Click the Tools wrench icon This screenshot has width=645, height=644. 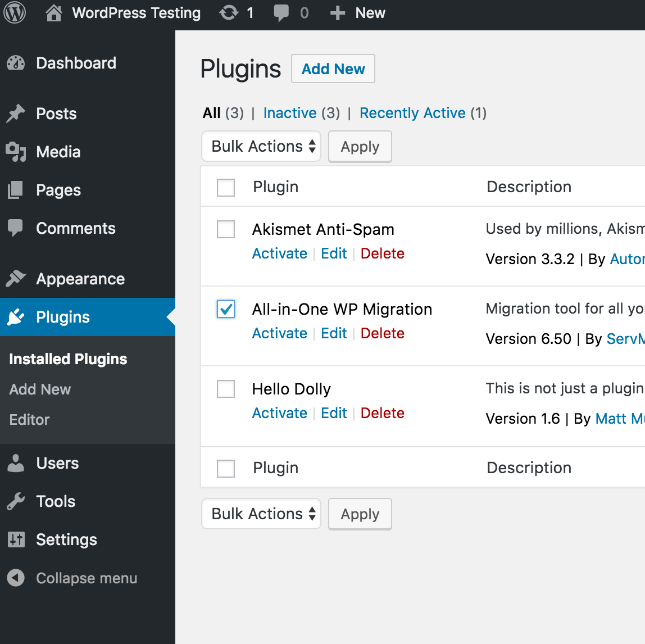(x=16, y=501)
